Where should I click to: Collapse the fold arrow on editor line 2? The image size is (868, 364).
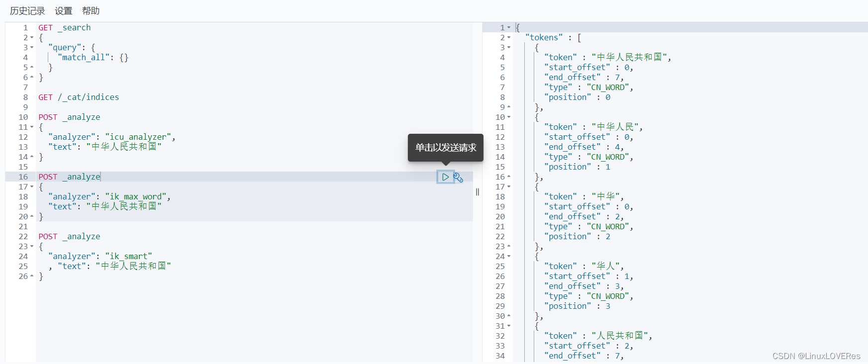coord(32,38)
